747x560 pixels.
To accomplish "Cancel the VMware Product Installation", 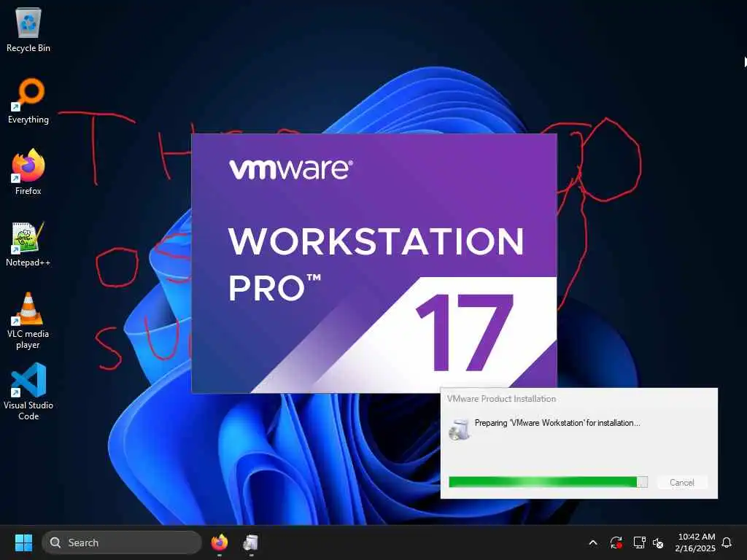I will tap(682, 483).
